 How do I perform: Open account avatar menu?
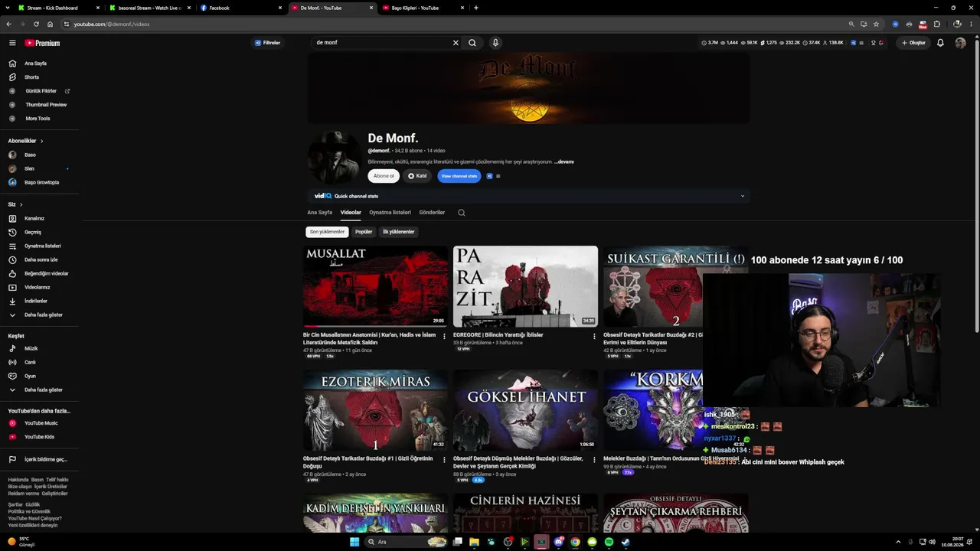click(960, 43)
